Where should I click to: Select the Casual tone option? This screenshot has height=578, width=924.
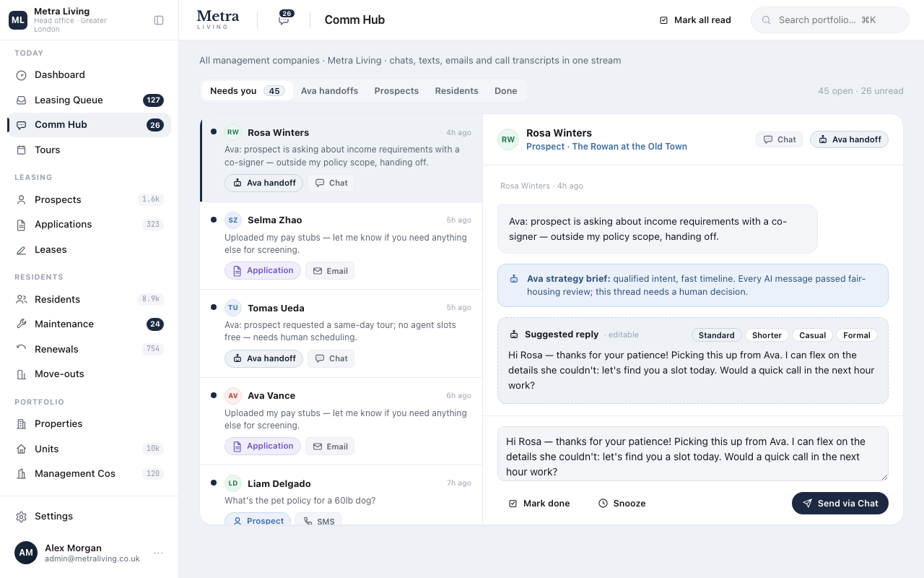[x=812, y=335]
